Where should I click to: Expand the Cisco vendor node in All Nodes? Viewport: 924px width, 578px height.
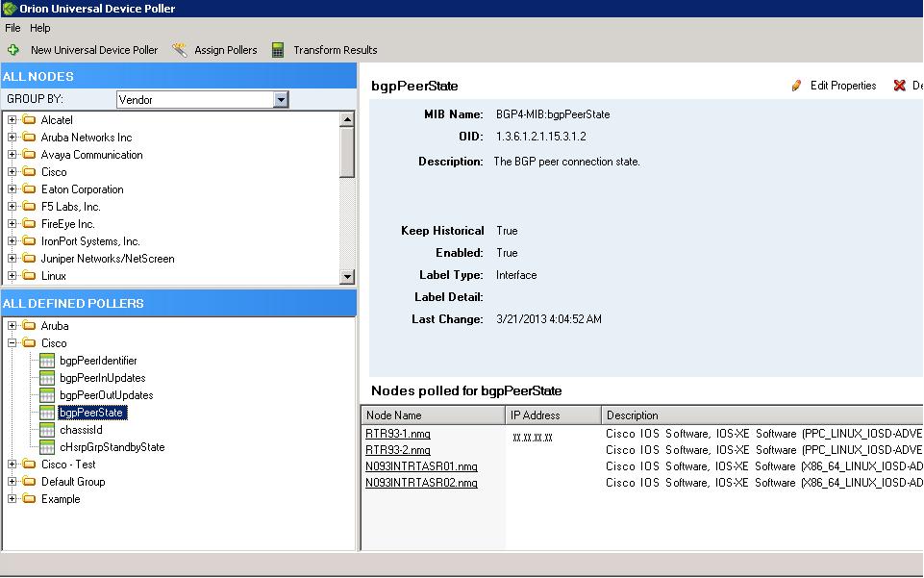pos(12,172)
